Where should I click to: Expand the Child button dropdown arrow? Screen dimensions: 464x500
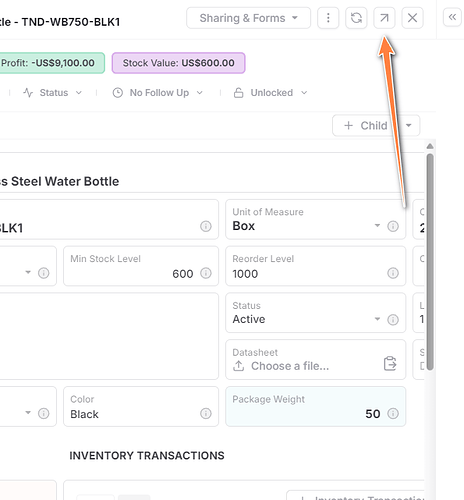[x=409, y=126]
